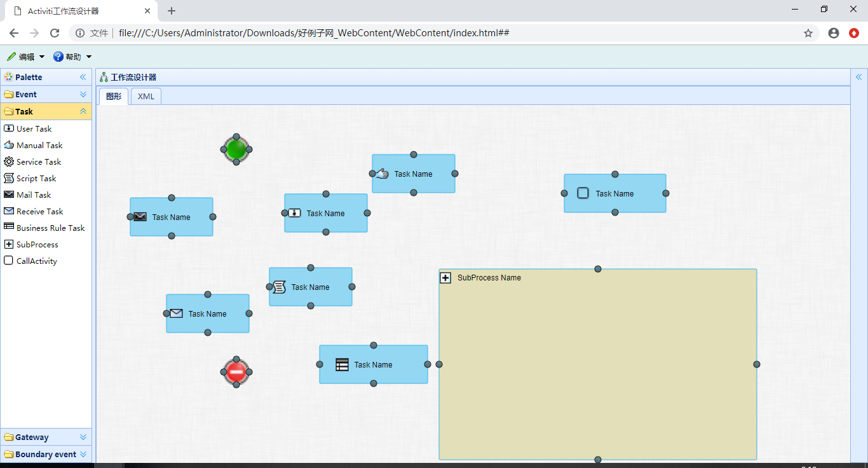The image size is (868, 468).
Task: Click the green start event node
Action: [236, 149]
